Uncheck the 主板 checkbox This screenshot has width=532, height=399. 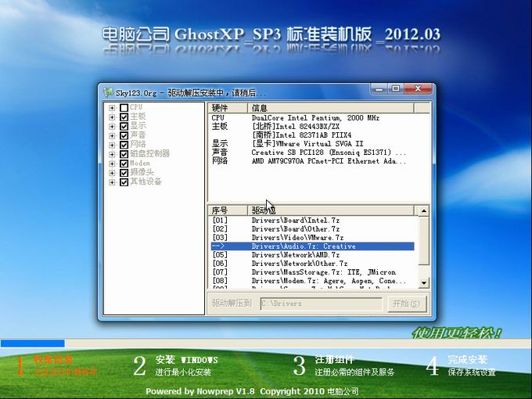coord(124,117)
